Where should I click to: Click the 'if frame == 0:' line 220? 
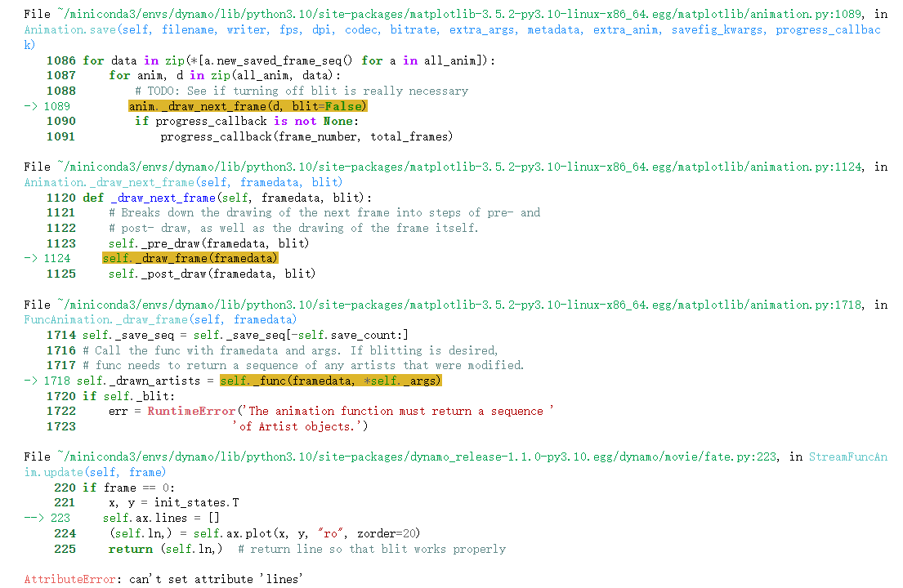128,488
